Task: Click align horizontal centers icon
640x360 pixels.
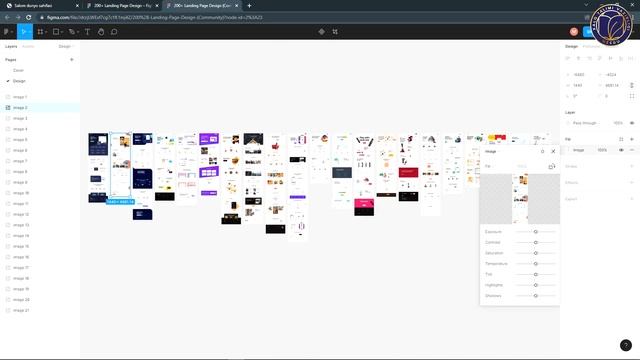Action: [x=578, y=58]
